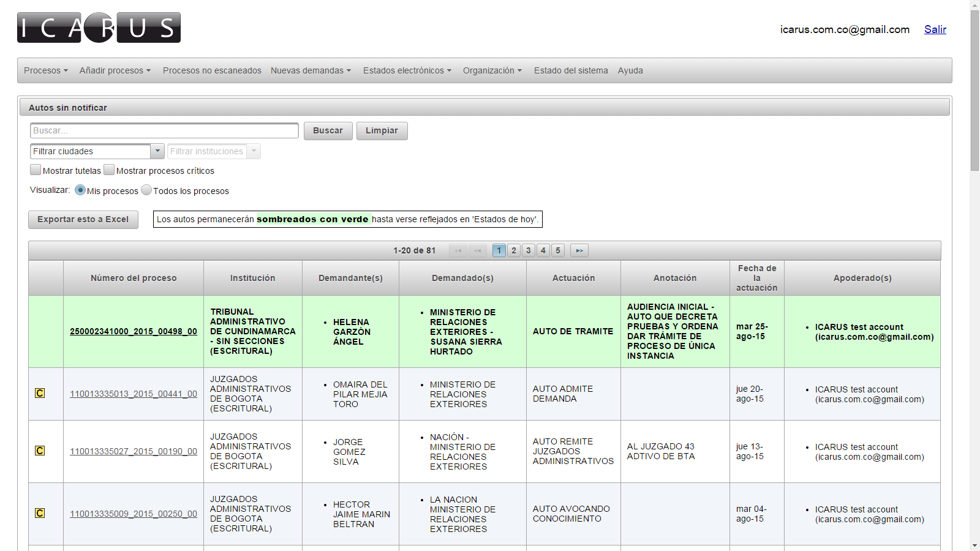The image size is (980, 551).
Task: Expand Añadir procesos menu
Action: coord(115,70)
